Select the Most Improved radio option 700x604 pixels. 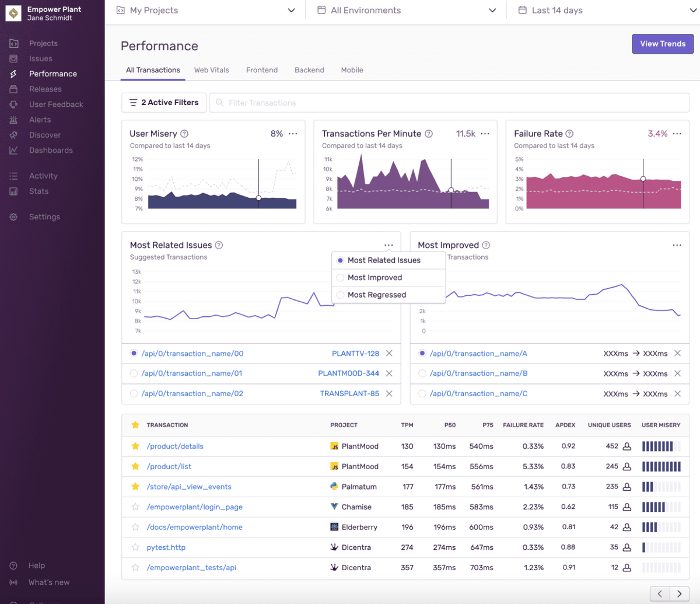[x=341, y=278]
